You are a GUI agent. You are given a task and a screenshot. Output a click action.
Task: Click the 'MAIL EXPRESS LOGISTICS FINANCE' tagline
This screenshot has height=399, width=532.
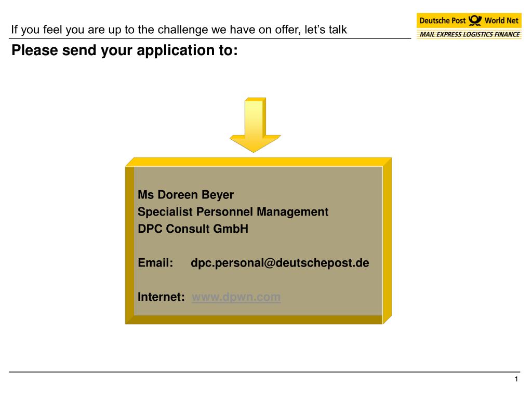coord(470,34)
